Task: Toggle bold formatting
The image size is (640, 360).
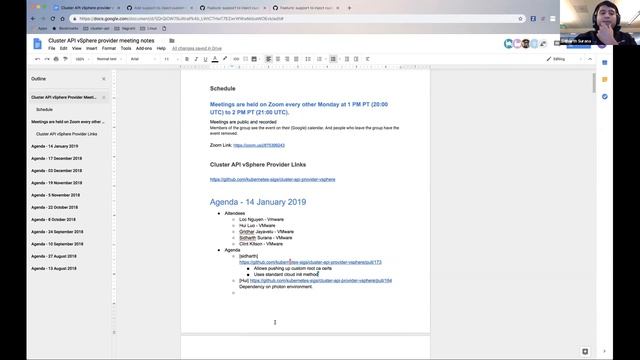Action: pos(187,59)
